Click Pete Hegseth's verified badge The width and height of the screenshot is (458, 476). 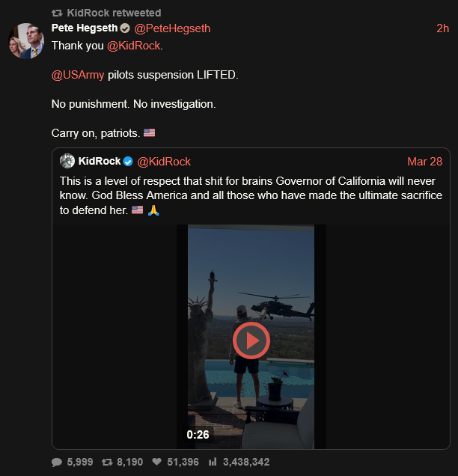125,28
